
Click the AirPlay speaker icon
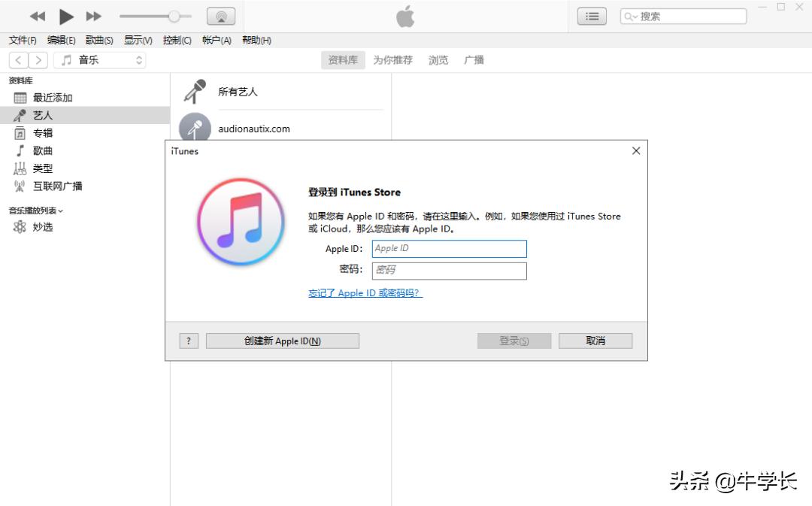click(221, 15)
